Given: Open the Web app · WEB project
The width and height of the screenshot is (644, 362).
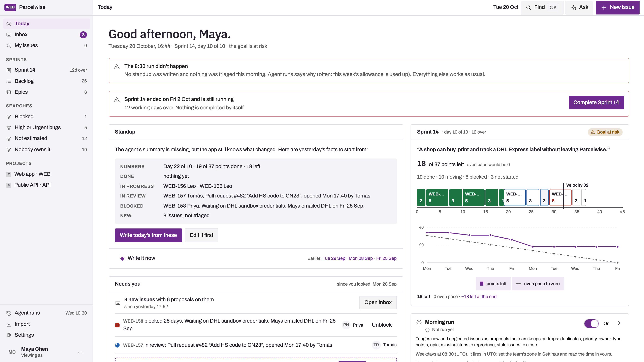Looking at the screenshot, I should point(46,174).
